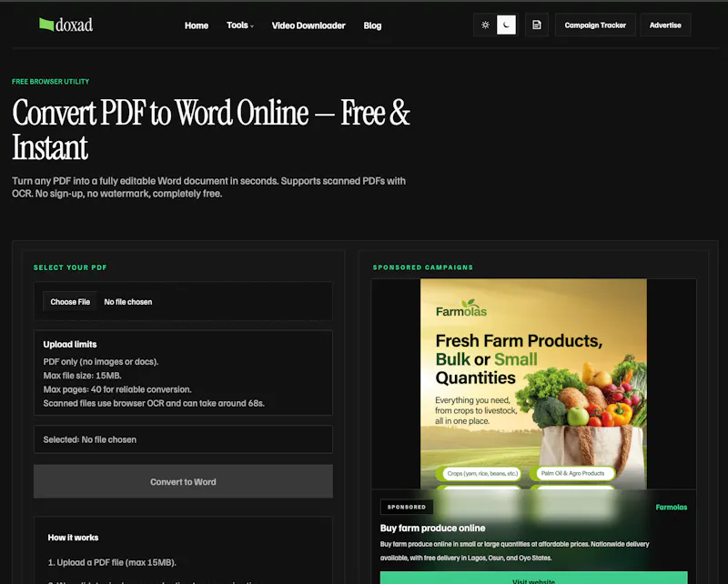The image size is (728, 584).
Task: Click 'Max file size: 15MB.' text
Action: tap(82, 376)
